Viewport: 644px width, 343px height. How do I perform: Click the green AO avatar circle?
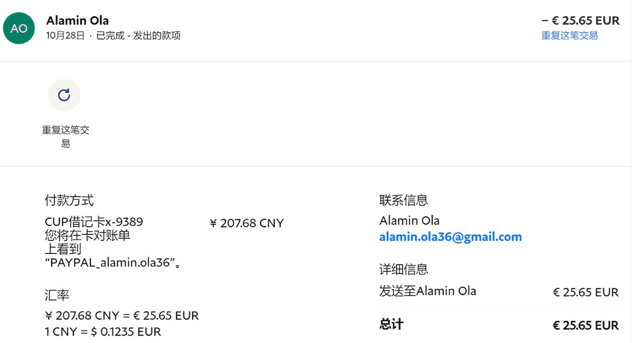click(19, 28)
